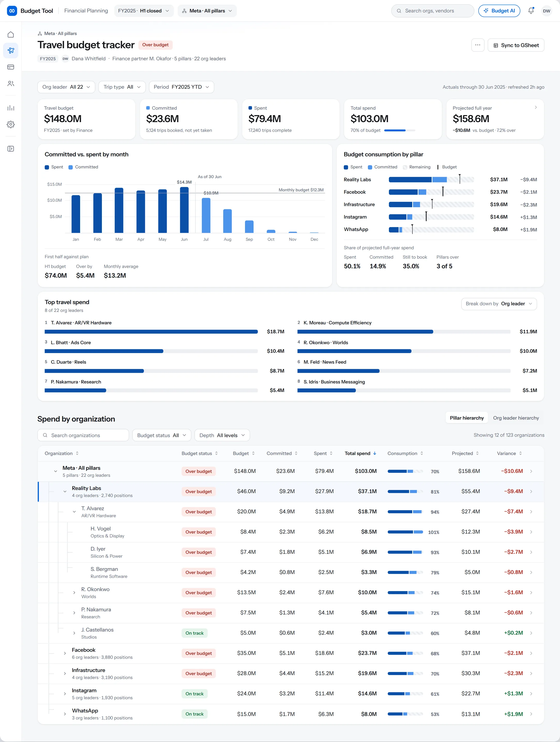
Task: Click the notifications bell icon
Action: pos(531,11)
